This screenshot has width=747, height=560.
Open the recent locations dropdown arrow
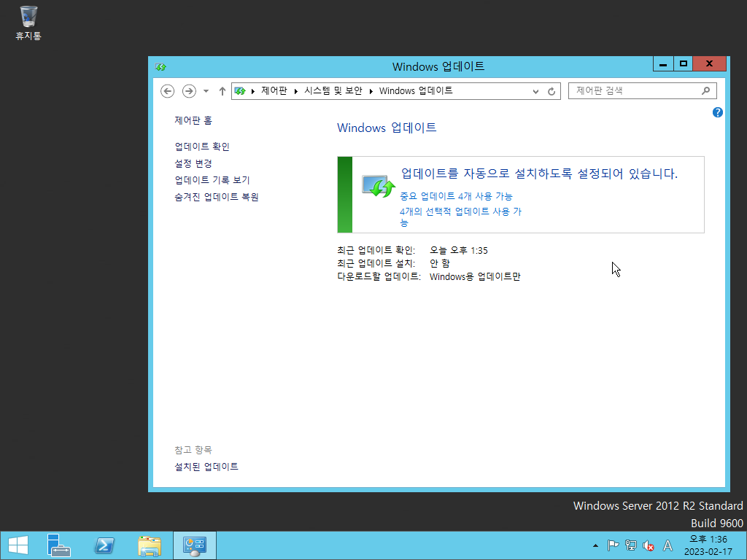click(x=206, y=91)
